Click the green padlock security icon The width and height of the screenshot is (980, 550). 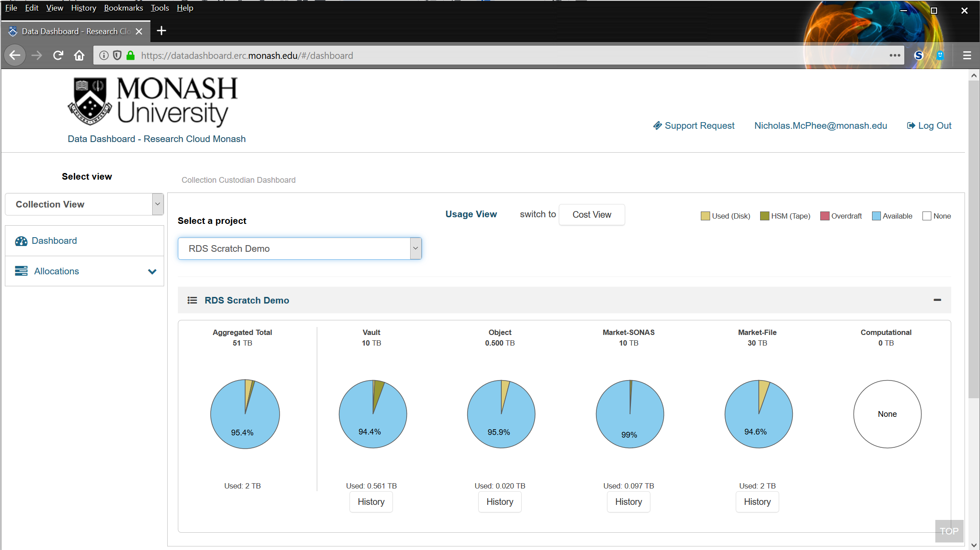tap(131, 55)
